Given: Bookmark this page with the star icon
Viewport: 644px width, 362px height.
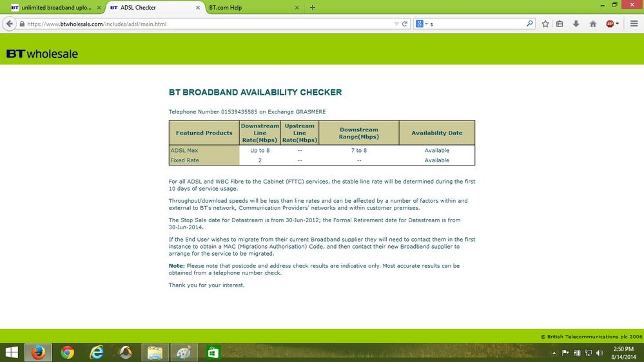Looking at the screenshot, I should [545, 24].
